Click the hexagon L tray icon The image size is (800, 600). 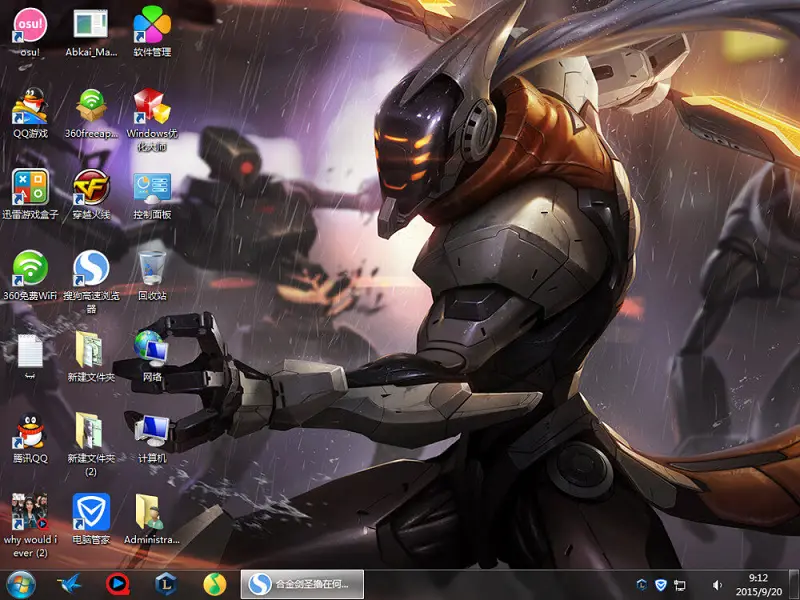[x=642, y=585]
